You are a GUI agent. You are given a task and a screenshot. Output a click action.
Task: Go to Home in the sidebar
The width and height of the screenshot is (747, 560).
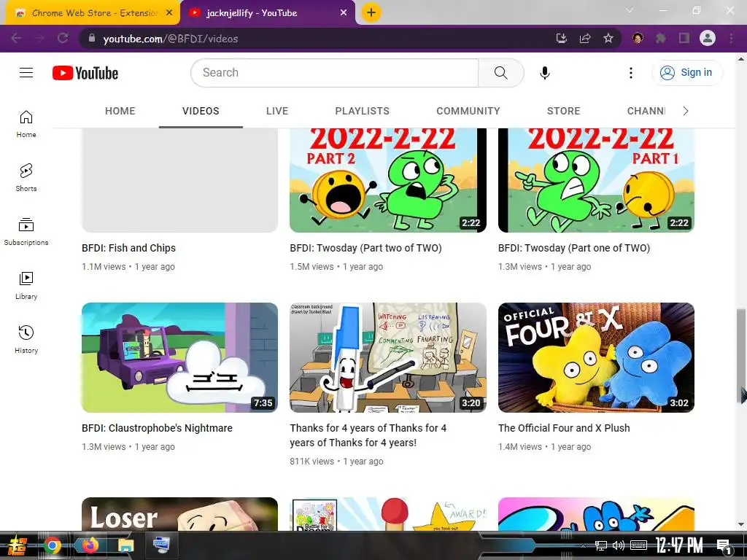26,124
